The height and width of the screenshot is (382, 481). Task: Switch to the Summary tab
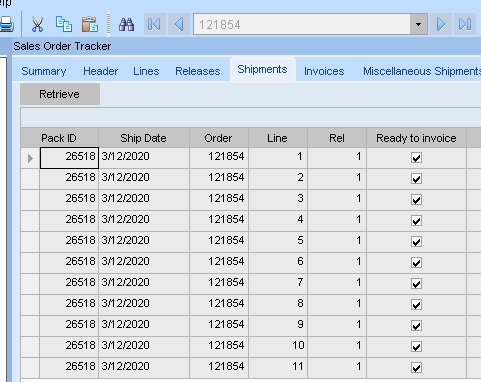click(44, 71)
